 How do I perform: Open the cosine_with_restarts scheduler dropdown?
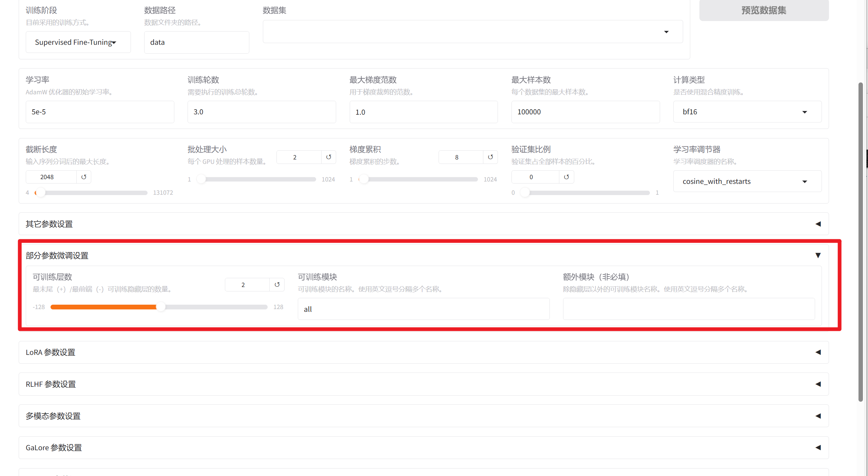tap(804, 181)
